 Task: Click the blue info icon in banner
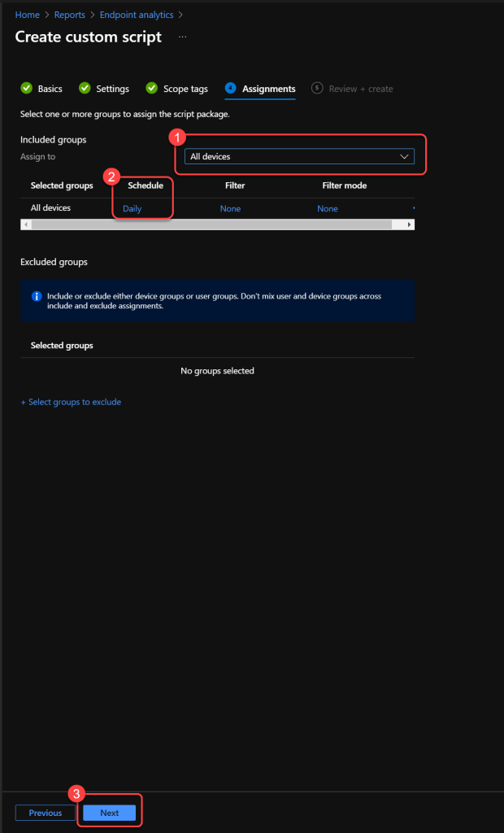[x=36, y=297]
